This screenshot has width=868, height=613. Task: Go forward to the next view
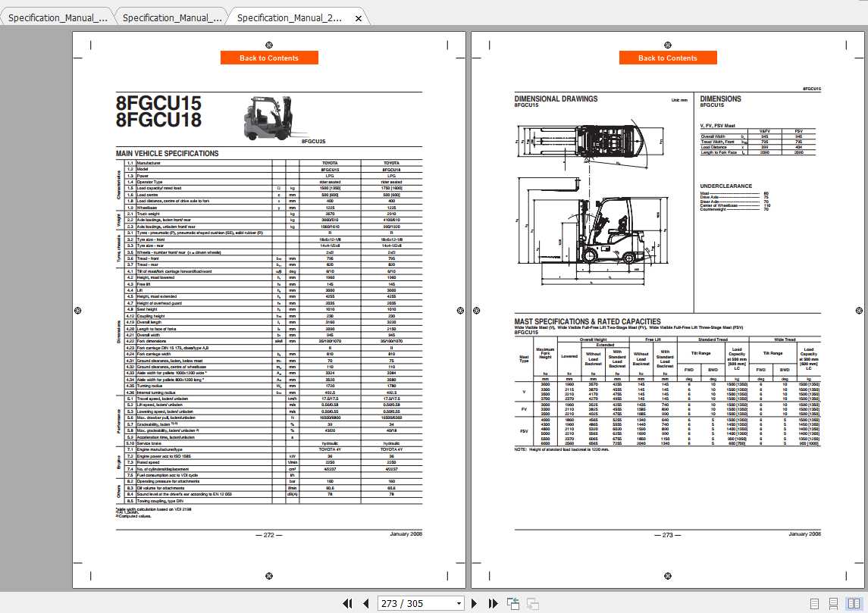pos(532,603)
